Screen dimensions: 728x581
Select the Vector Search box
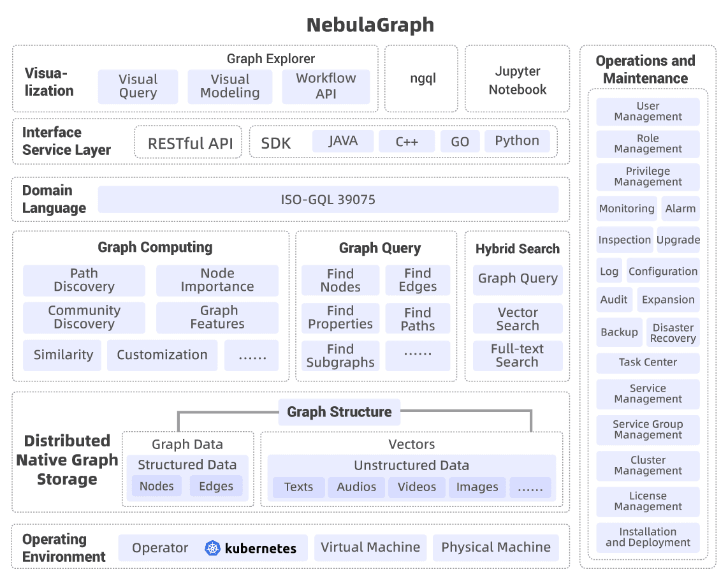click(x=518, y=319)
